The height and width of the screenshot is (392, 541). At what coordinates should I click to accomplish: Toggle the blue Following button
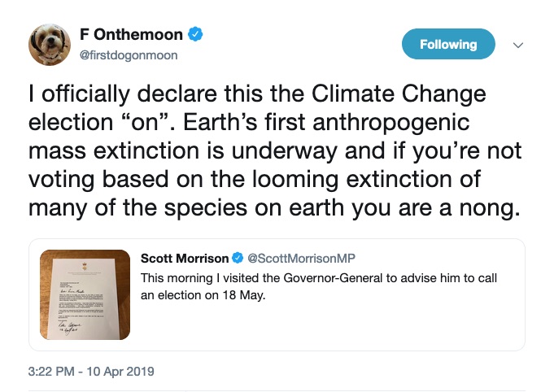click(448, 44)
